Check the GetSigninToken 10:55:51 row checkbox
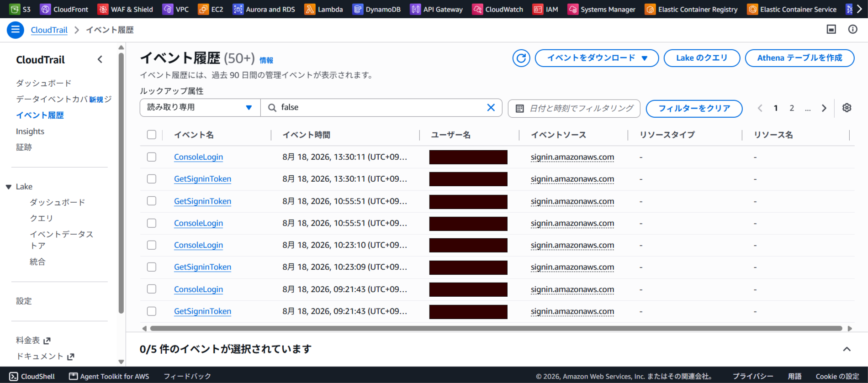This screenshot has width=868, height=383. coord(152,201)
